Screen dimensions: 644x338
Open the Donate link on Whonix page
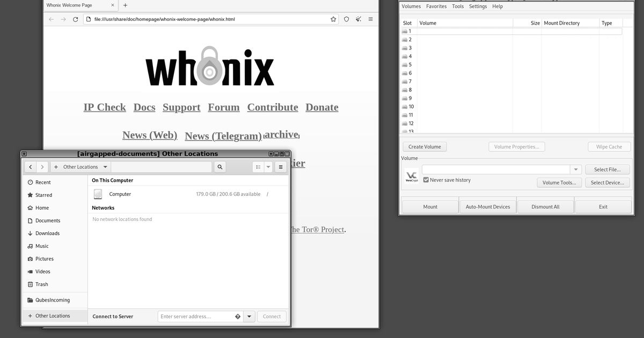(x=322, y=107)
